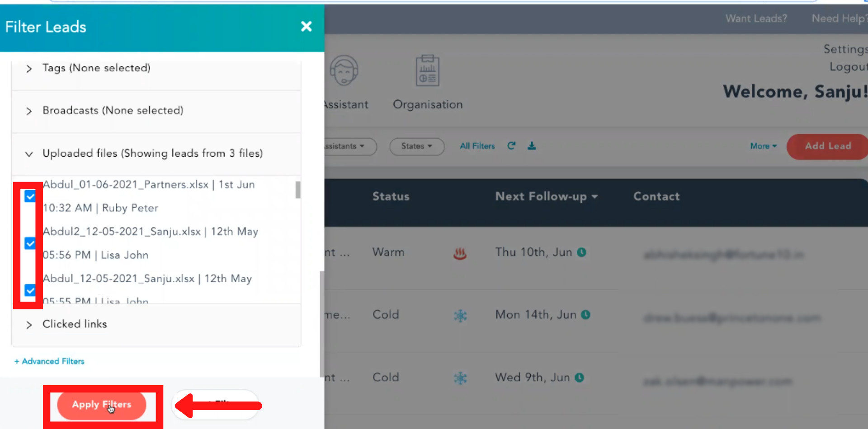Toggle Abdul_12-05-2021_Sanju.xlsx file checkbox
The height and width of the screenshot is (429, 868).
(x=30, y=290)
